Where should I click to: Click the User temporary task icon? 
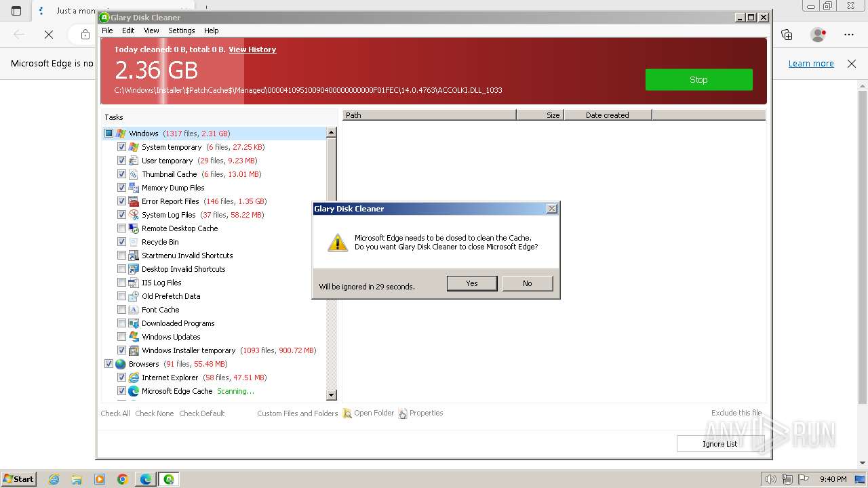coord(134,161)
